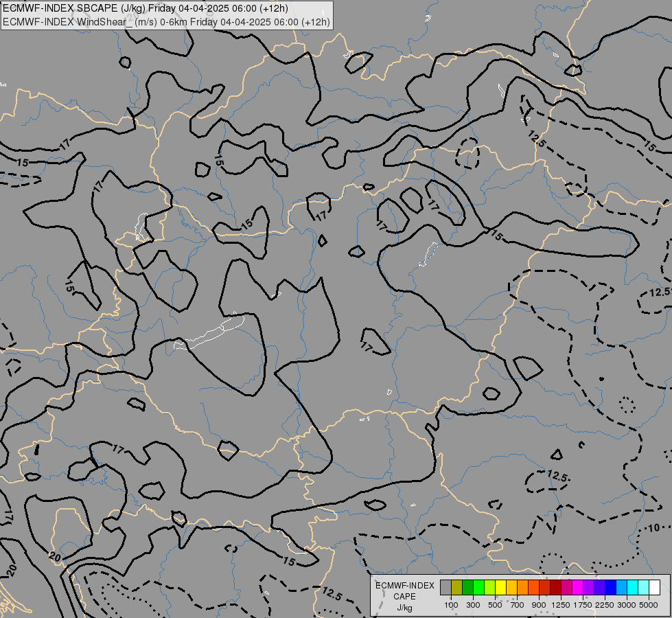Click the legend value 300

(x=473, y=605)
